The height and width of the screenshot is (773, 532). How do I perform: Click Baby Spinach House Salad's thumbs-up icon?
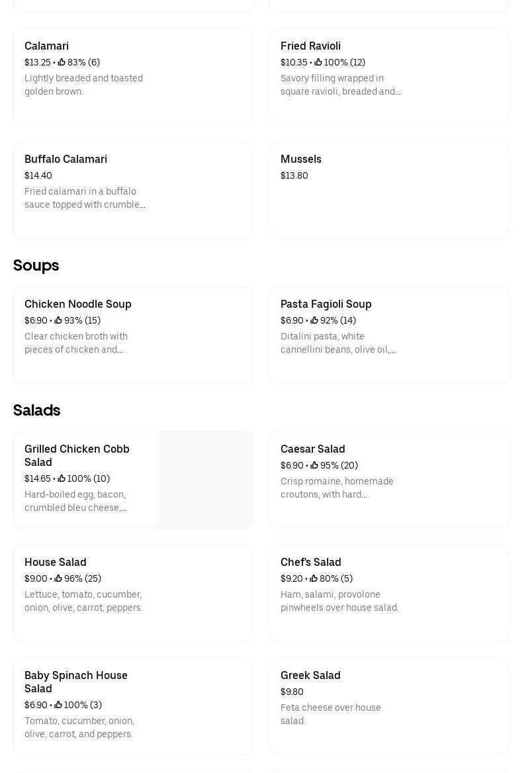58,705
